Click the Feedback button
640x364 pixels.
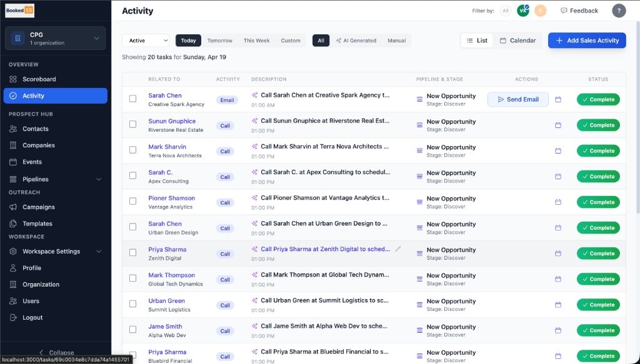point(579,11)
